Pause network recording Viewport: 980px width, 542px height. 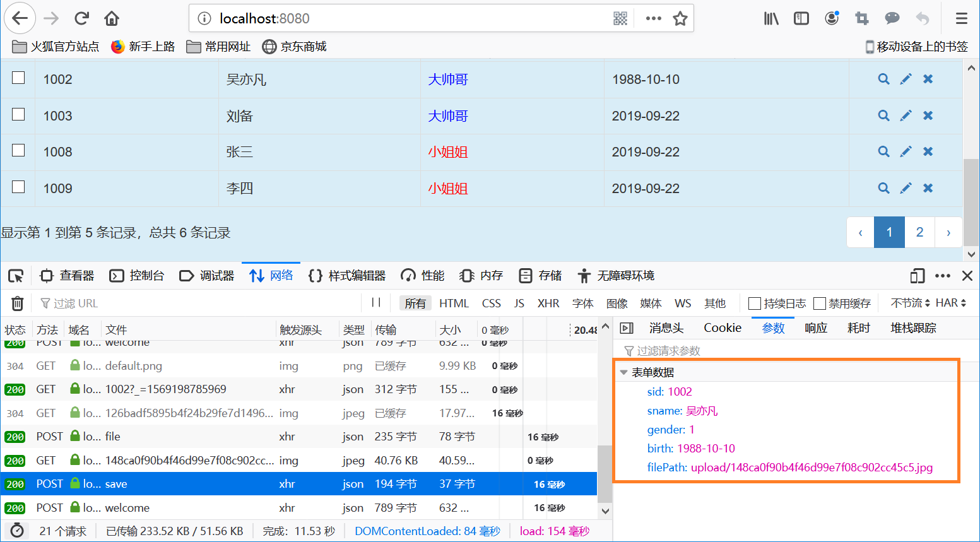(376, 303)
